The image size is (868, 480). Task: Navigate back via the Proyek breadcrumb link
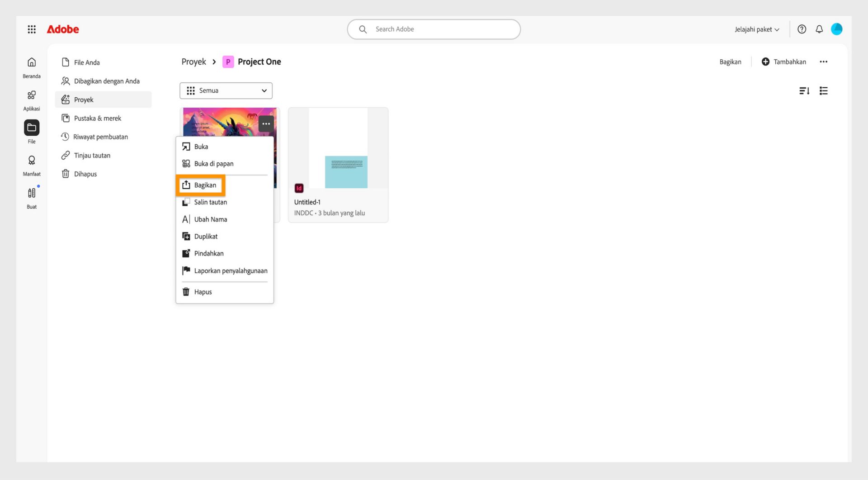click(193, 62)
